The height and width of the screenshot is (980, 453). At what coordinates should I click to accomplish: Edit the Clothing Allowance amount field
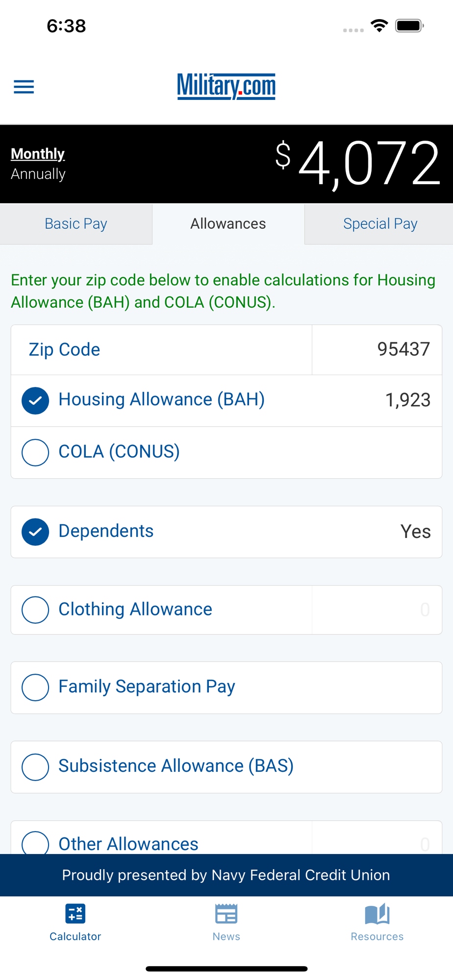click(x=377, y=610)
